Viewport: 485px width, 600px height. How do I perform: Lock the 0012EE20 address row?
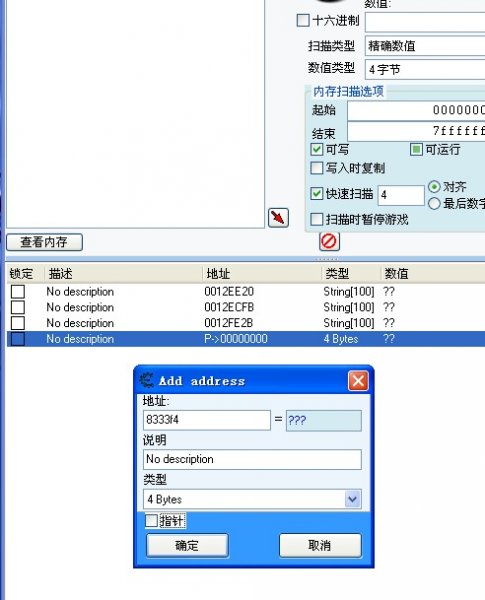click(x=18, y=292)
